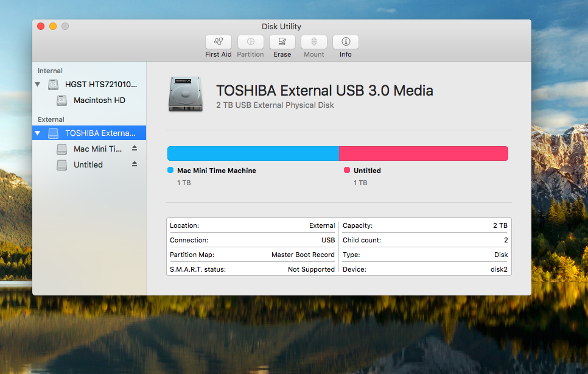Click the 'Mac Mini Time Machine' legend label
The width and height of the screenshot is (588, 374).
[x=216, y=171]
